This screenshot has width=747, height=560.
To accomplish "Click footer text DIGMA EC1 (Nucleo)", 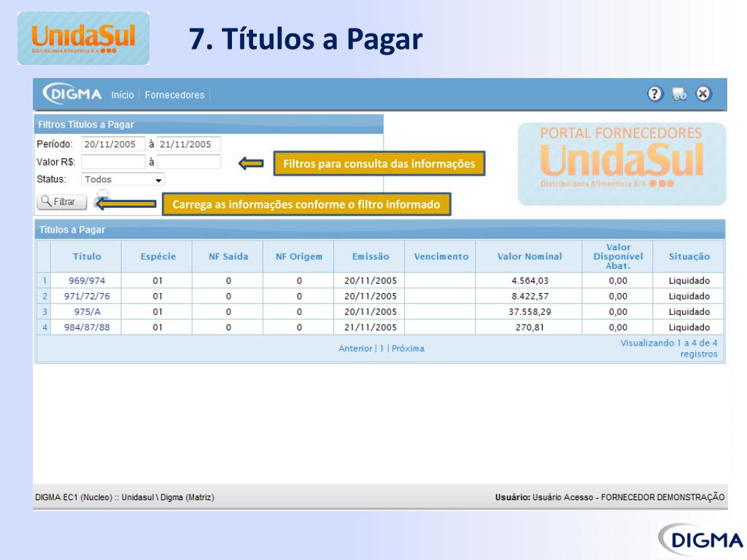I will point(74,497).
